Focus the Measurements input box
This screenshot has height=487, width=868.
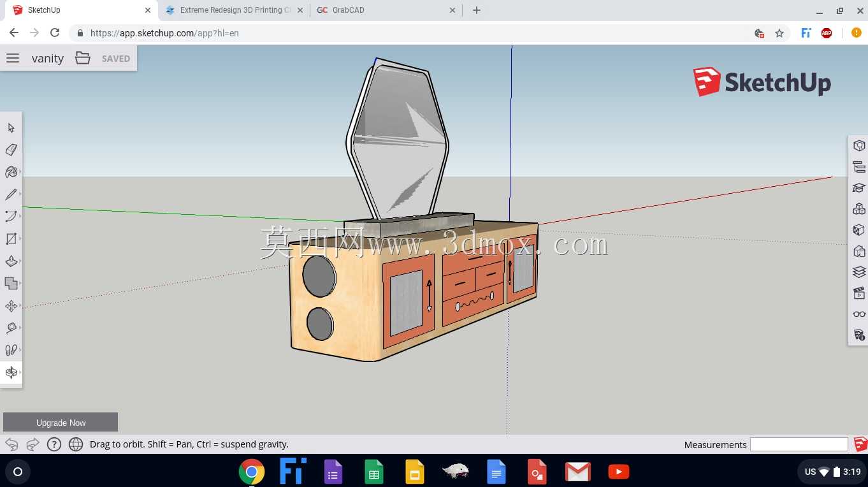click(799, 444)
